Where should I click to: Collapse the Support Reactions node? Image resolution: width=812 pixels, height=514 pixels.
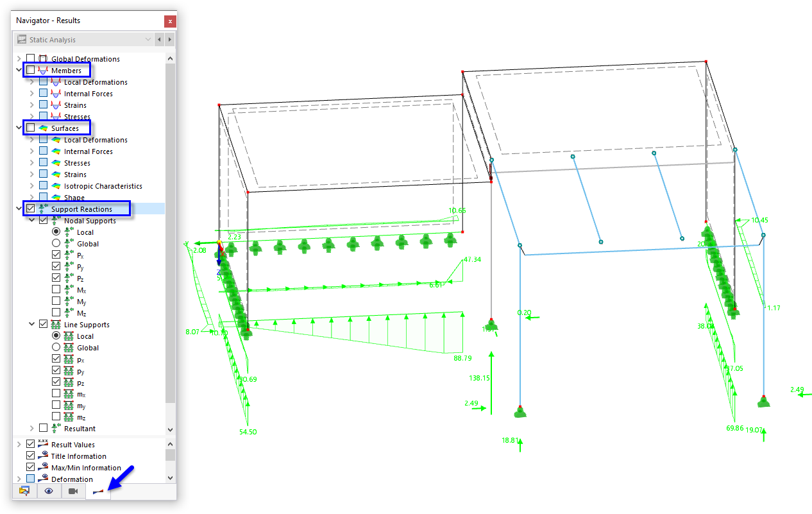pyautogui.click(x=19, y=209)
